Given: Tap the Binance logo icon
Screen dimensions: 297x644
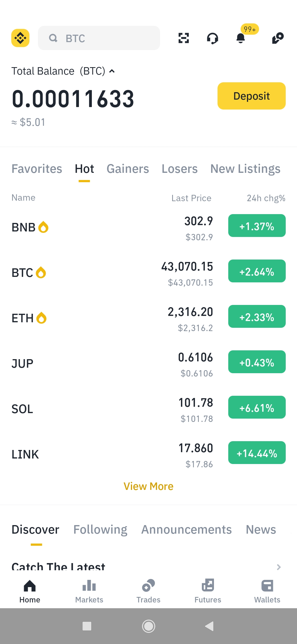Looking at the screenshot, I should point(20,38).
